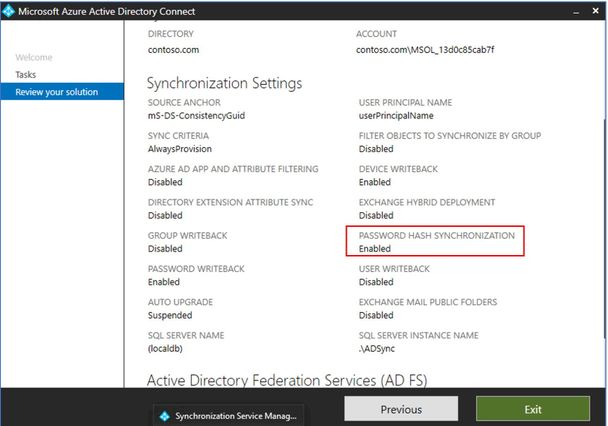Click the GROUP WRITEBACK label
This screenshot has width=608, height=426.
187,236
